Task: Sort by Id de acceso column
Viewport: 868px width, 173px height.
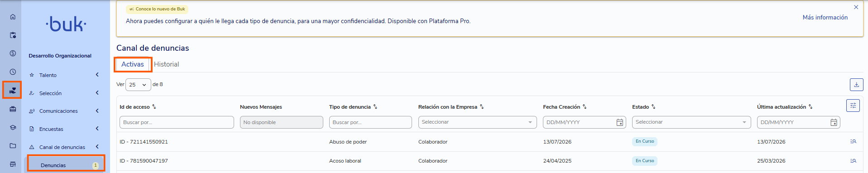Action: point(154,107)
